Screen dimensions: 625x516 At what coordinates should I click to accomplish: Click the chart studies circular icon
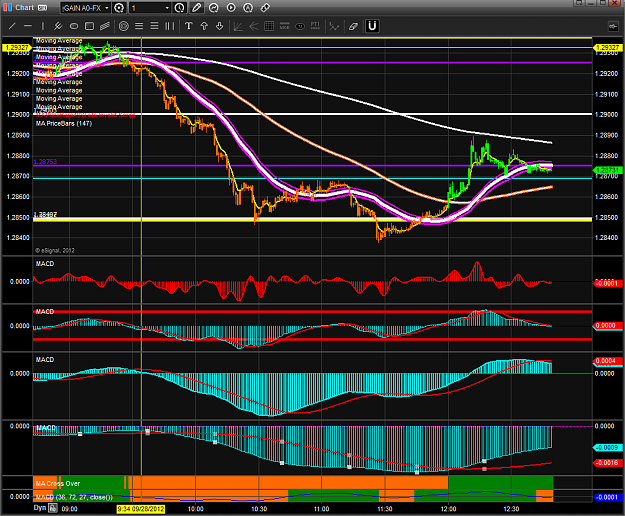pyautogui.click(x=214, y=8)
